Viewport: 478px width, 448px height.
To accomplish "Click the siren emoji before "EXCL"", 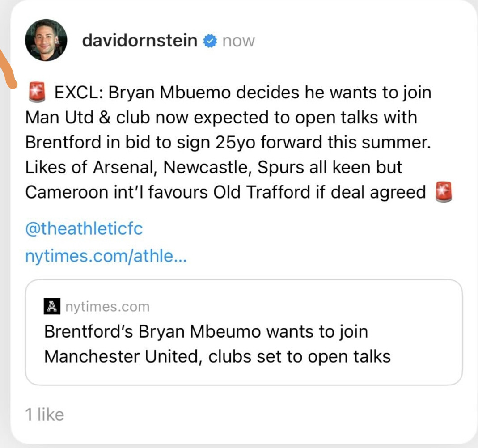I will [37, 93].
